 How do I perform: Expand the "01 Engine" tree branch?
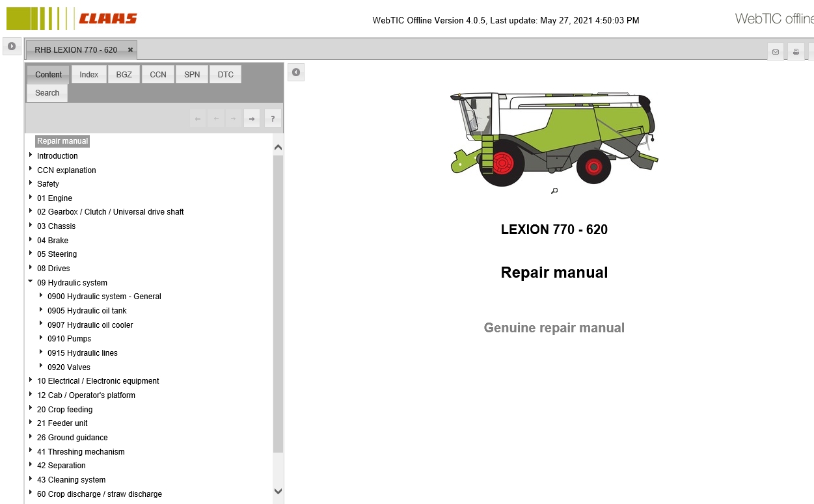(31, 198)
